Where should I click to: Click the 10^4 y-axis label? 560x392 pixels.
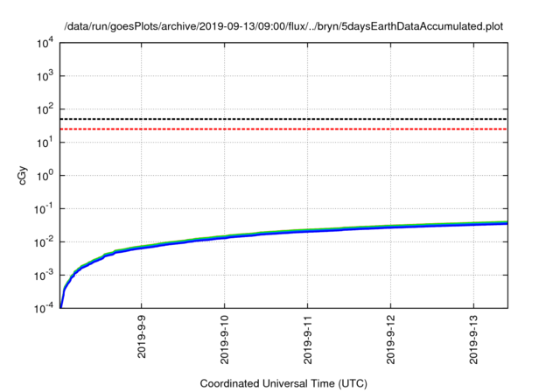[x=45, y=44]
